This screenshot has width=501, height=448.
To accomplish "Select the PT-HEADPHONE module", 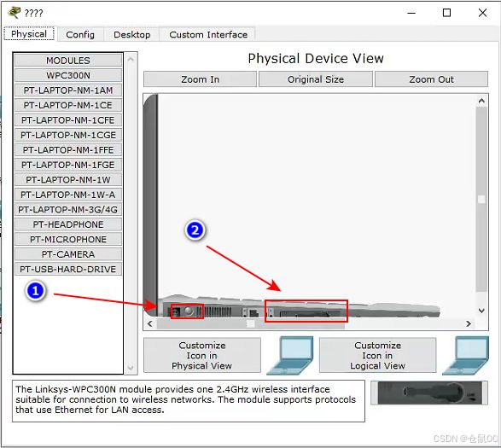I will 68,224.
